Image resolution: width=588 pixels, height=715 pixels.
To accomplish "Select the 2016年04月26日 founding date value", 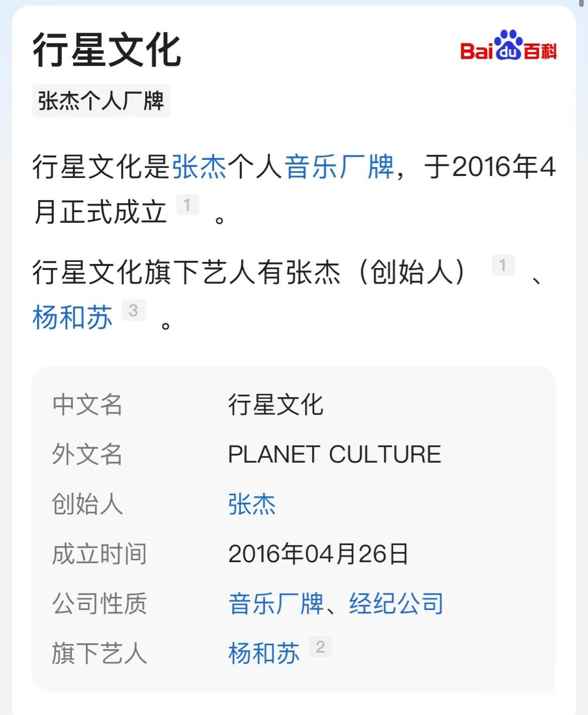I will coord(319,554).
